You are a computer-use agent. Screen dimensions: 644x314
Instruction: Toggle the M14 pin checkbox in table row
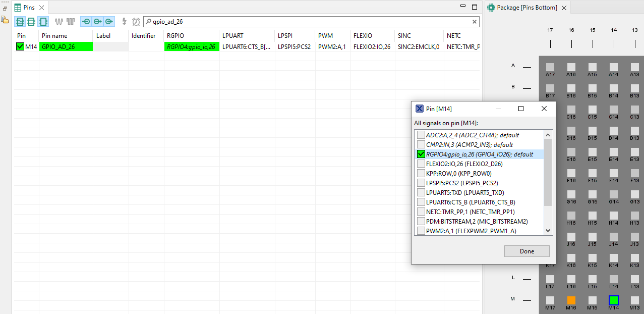pos(20,46)
